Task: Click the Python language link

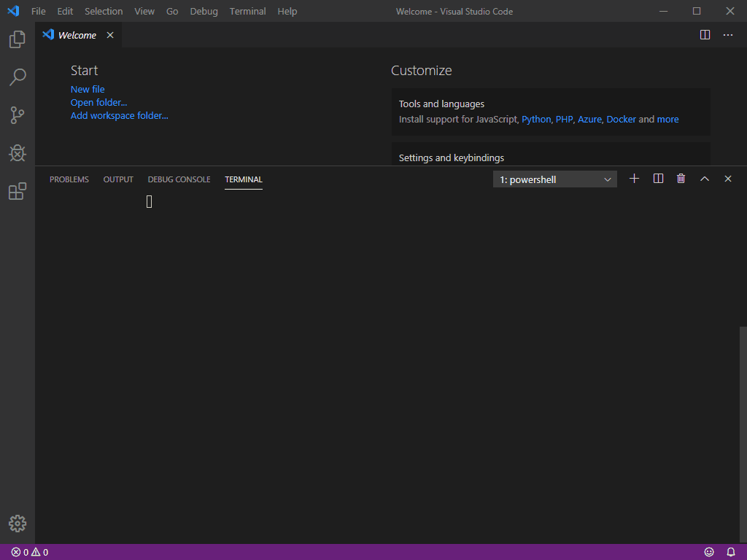Action: [x=536, y=120]
